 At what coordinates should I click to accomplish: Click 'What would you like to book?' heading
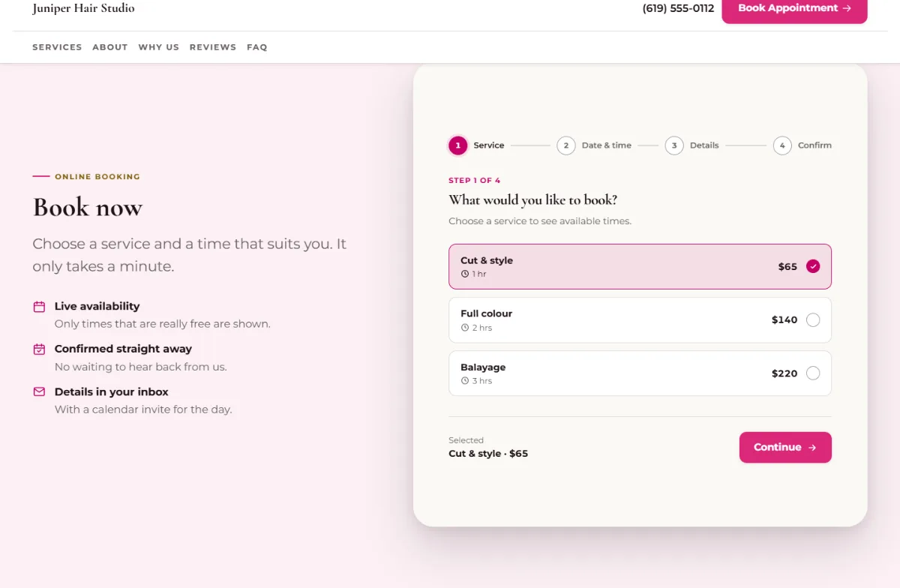(x=533, y=200)
